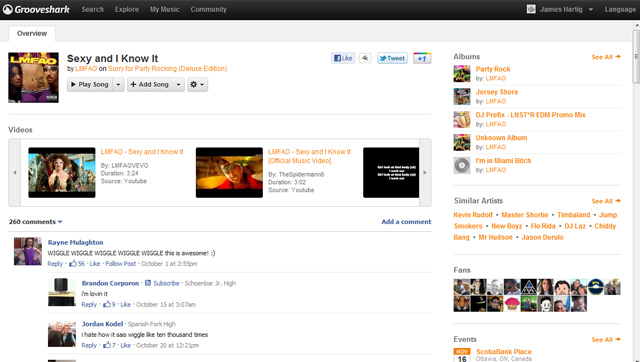640x362 pixels.
Task: See All events
Action: click(606, 340)
